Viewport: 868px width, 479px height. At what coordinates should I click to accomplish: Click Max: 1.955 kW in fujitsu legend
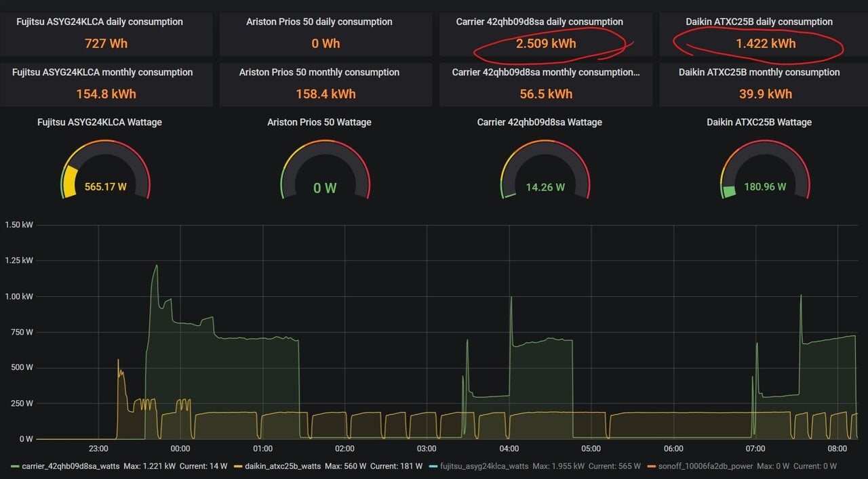pos(559,466)
